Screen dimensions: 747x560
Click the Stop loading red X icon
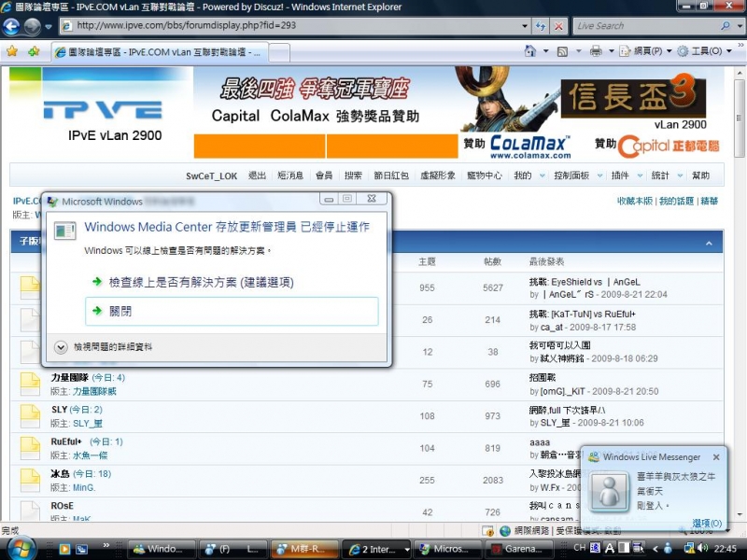point(558,26)
